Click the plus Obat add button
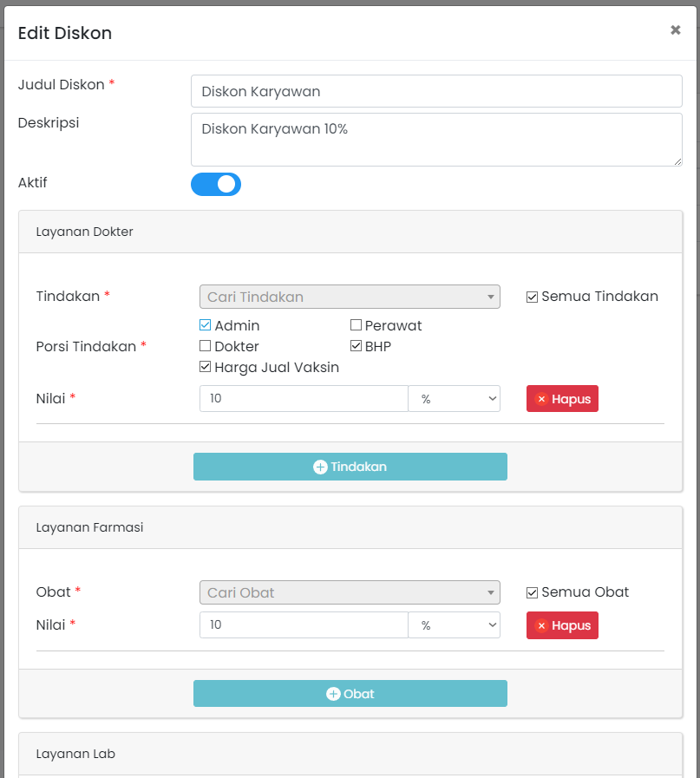 pyautogui.click(x=350, y=694)
